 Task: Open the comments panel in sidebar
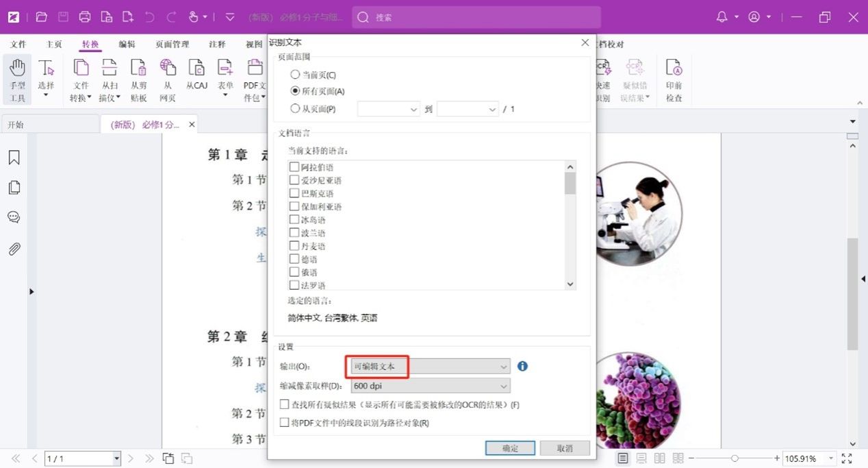pos(14,217)
